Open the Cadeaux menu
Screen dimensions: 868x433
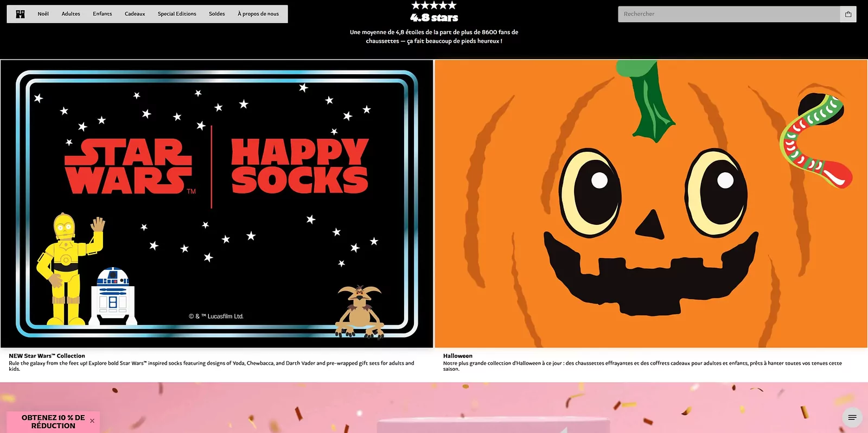pos(135,14)
